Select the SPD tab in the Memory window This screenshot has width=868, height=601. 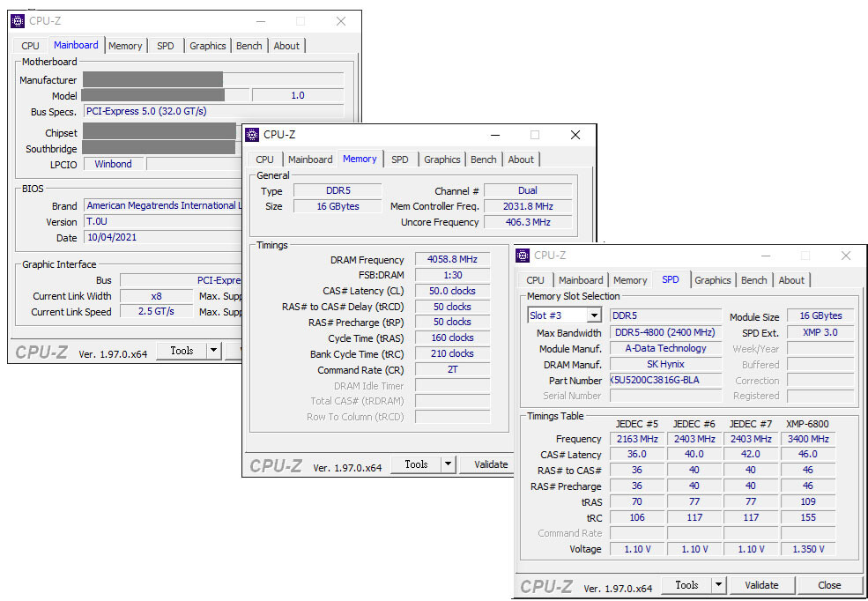coord(400,160)
